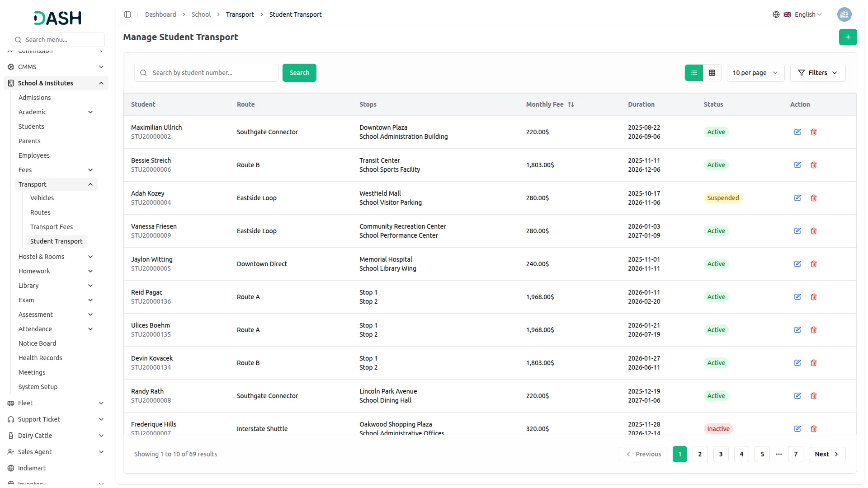The image size is (868, 488).
Task: Edit Vanessa Friesen's transport entry
Action: [x=797, y=231]
